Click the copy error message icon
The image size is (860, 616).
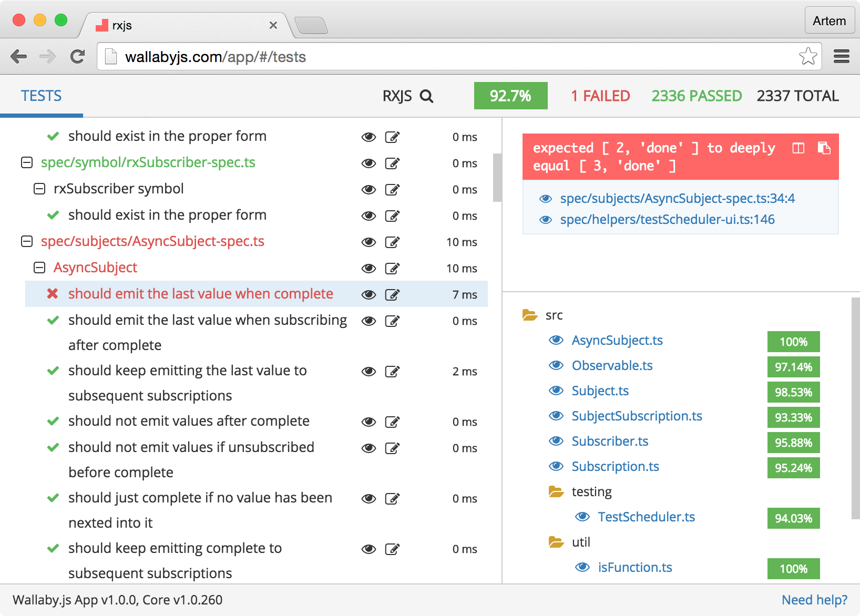coord(824,148)
